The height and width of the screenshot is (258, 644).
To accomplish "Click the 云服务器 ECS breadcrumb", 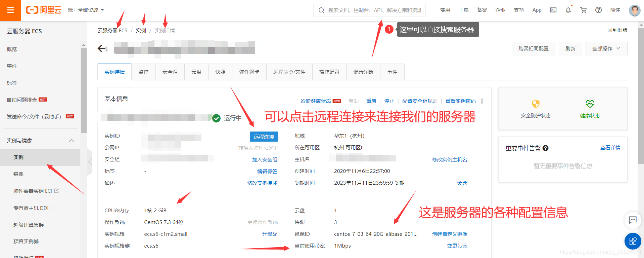I will pos(112,31).
